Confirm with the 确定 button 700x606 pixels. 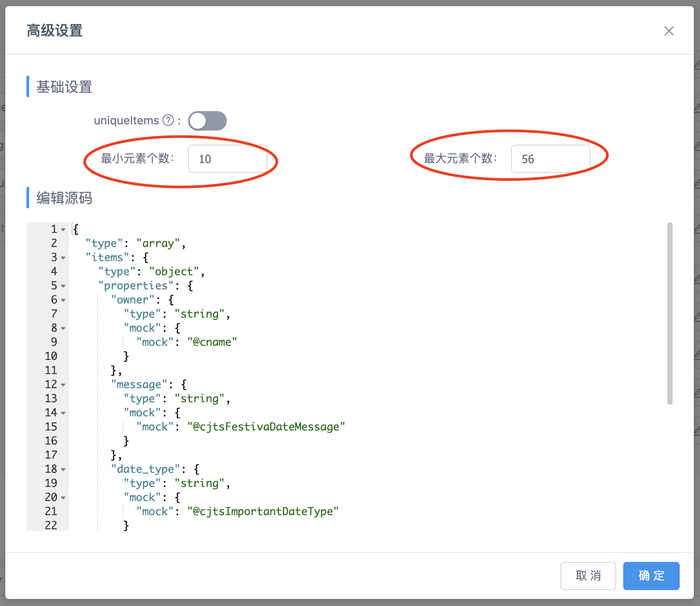651,576
